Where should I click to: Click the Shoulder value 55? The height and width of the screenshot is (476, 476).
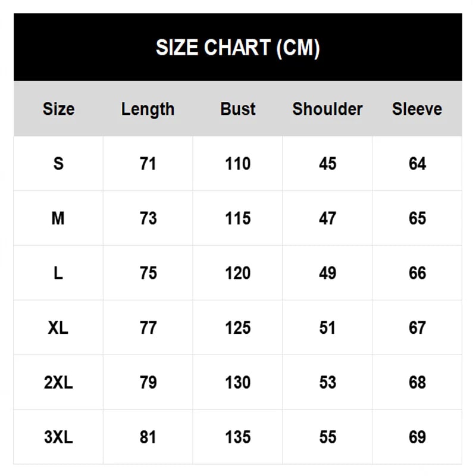327,437
